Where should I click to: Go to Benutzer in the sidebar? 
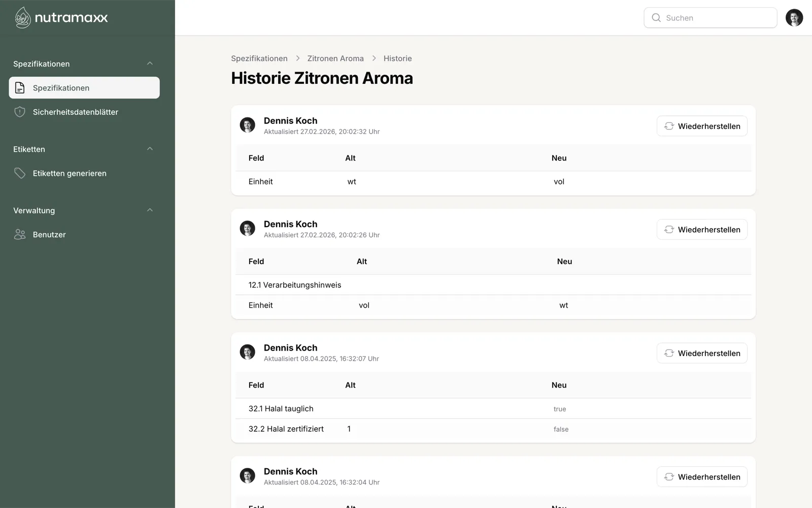(49, 235)
